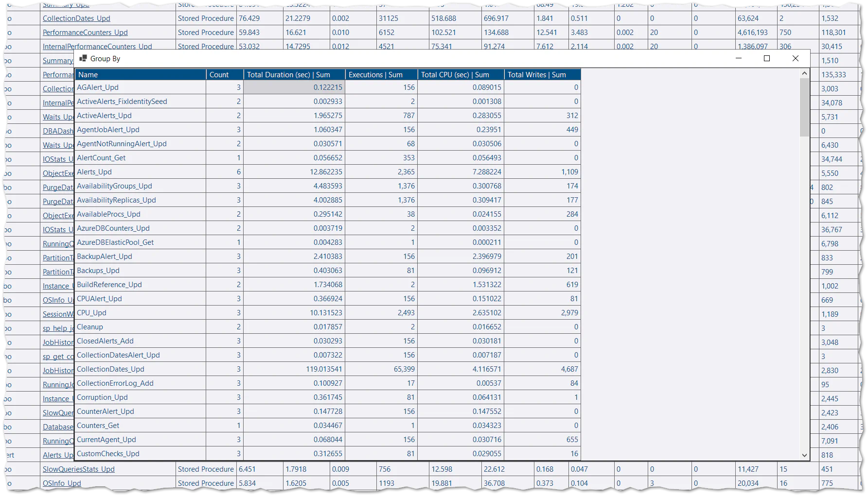Image resolution: width=868 pixels, height=496 pixels.
Task: Sort by Total CPU (sec) | Sum header
Action: [x=461, y=75]
